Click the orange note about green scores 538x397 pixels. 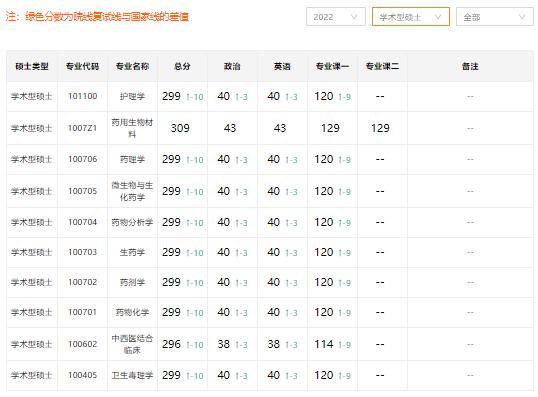point(97,16)
